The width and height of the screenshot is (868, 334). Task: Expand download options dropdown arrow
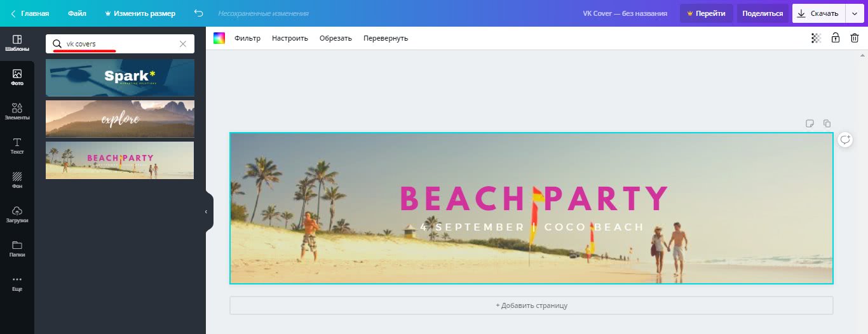tap(855, 13)
